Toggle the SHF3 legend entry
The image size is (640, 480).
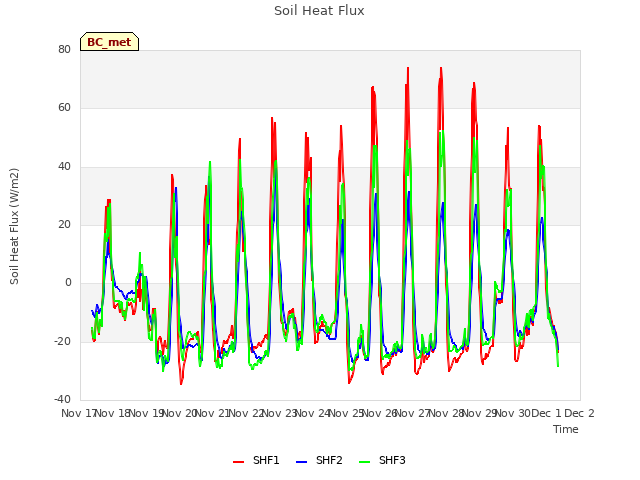pos(382,460)
